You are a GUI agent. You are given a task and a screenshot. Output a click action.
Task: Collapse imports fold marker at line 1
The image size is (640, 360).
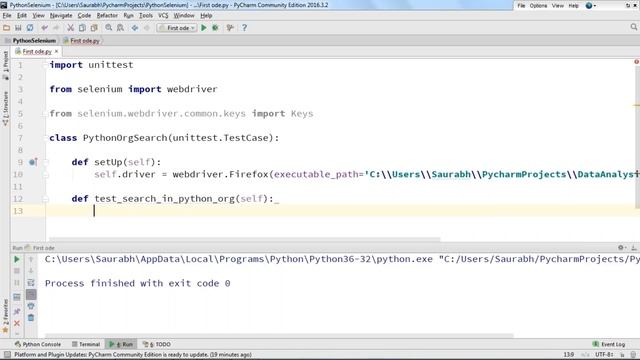click(x=46, y=65)
